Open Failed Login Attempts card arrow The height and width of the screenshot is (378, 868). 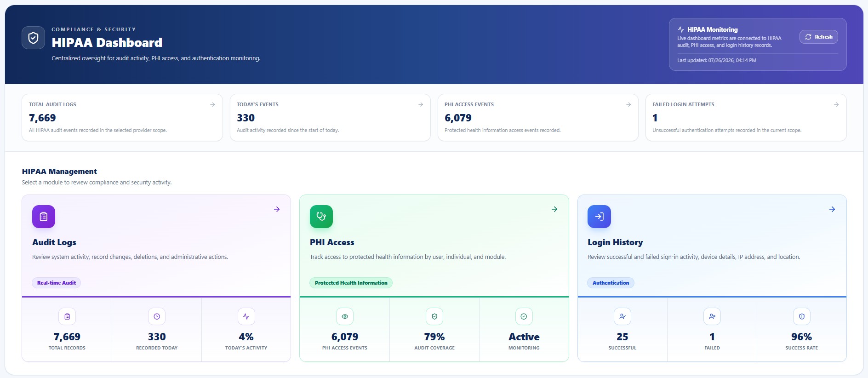tap(836, 104)
